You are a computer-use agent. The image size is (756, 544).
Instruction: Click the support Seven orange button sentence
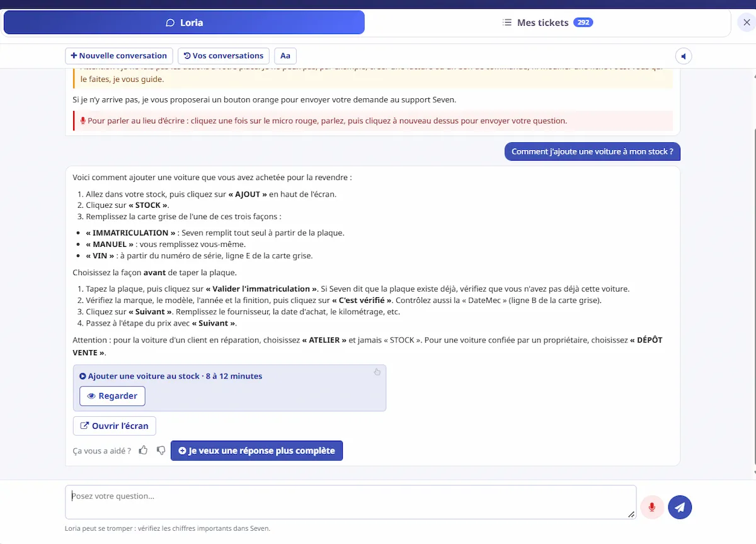[264, 99]
